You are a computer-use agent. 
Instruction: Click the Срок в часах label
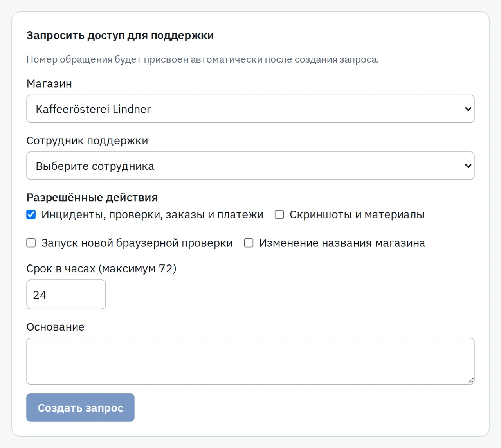[x=101, y=269]
